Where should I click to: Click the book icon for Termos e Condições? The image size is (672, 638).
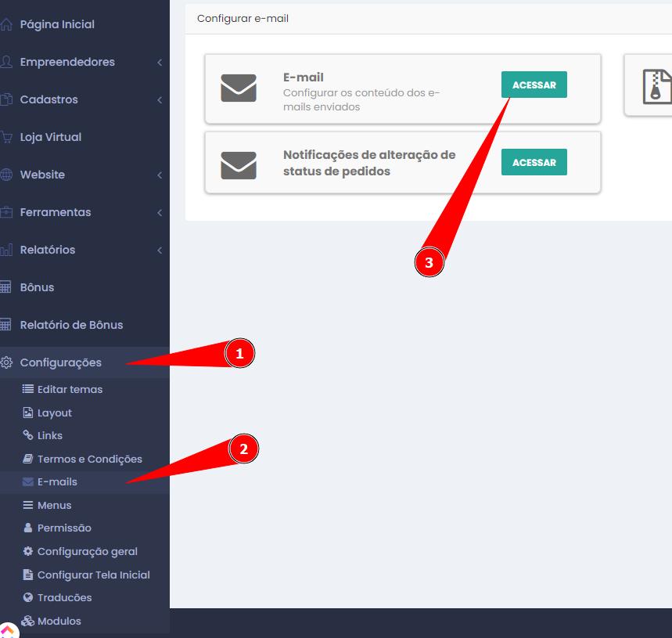[28, 459]
